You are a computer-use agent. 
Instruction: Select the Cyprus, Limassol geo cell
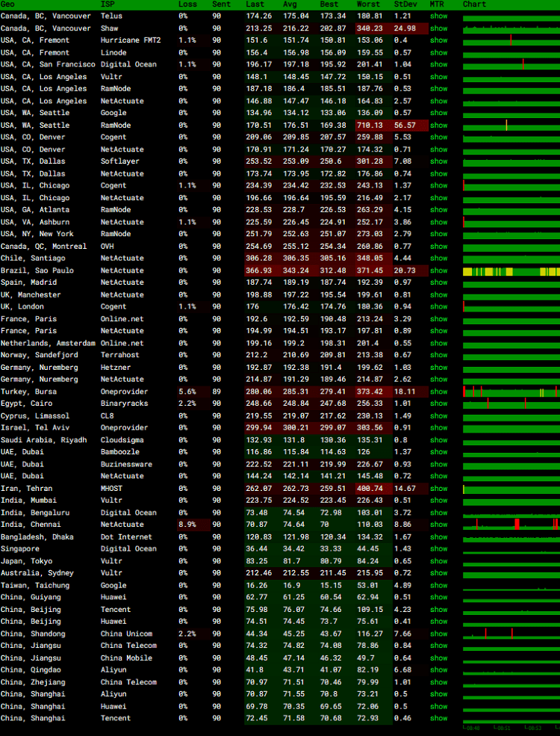point(34,416)
